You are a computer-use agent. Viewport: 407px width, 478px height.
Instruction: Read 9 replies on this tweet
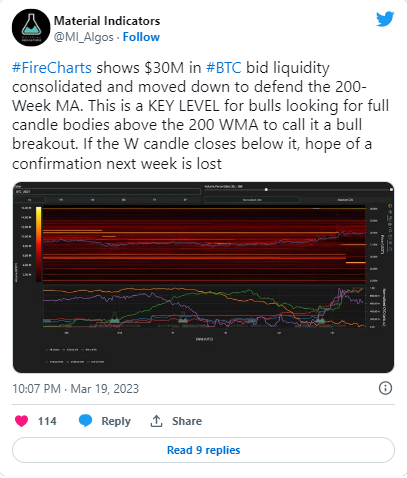tap(203, 450)
